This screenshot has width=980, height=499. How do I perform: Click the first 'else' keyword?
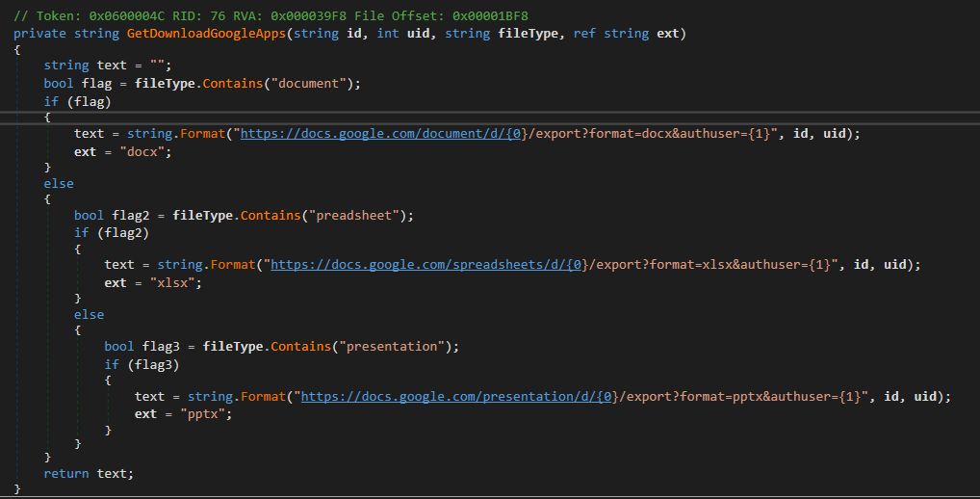[59, 184]
